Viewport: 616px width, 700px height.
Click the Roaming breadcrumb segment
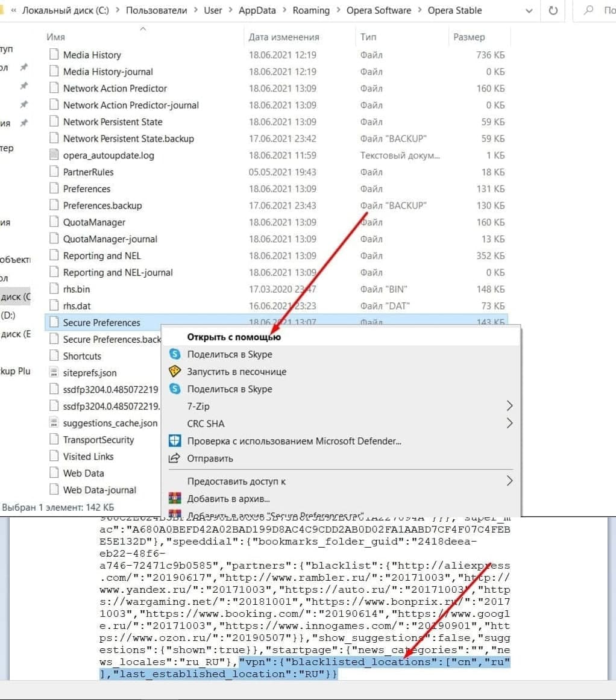(311, 10)
